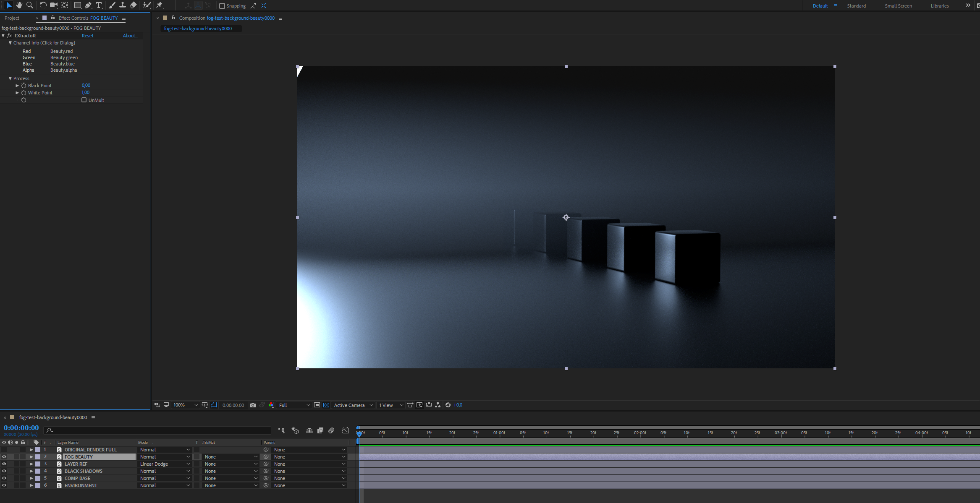Hide the LAYER REF layer
This screenshot has height=503, width=980.
tap(4, 464)
